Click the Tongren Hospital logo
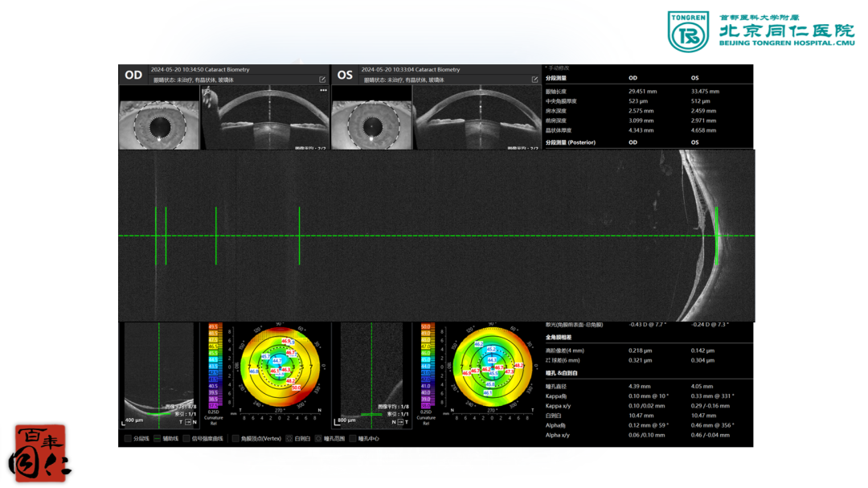Viewport: 868px width, 488px height. coord(760,31)
